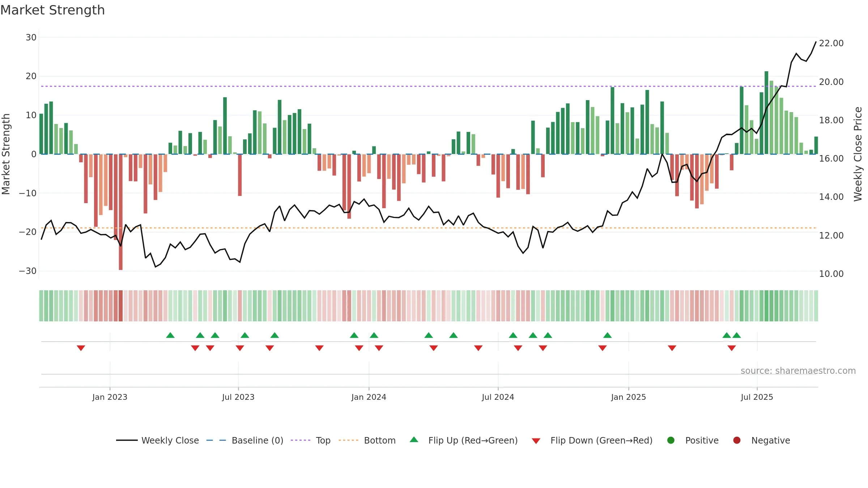Click the Market Strength chart title
868x488 pixels.
pyautogui.click(x=52, y=10)
